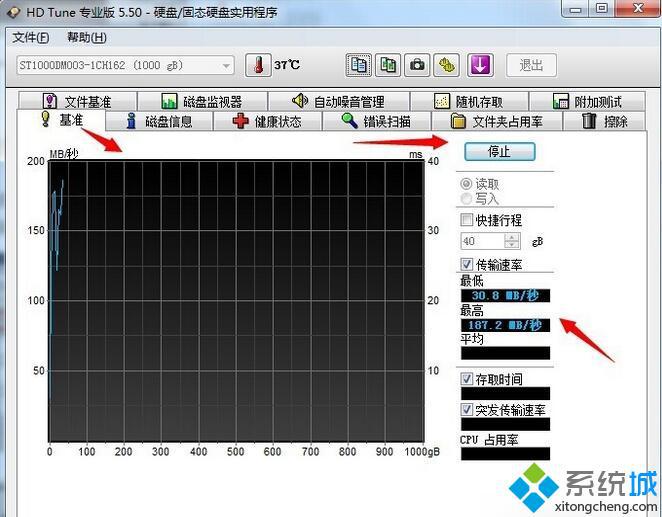Image resolution: width=662 pixels, height=517 pixels.
Task: Click the thermometer temperature icon
Action: (258, 65)
